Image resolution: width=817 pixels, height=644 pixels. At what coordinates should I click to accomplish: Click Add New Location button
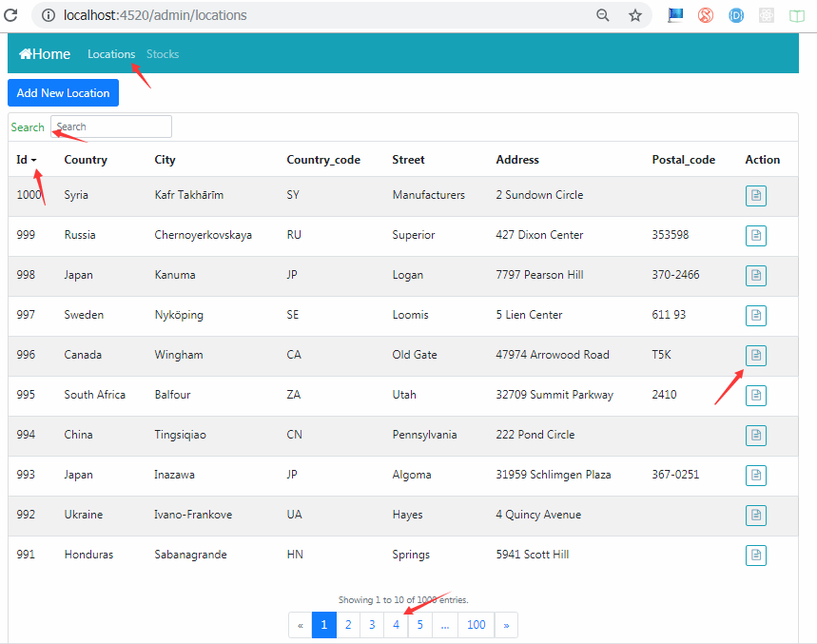[x=63, y=92]
